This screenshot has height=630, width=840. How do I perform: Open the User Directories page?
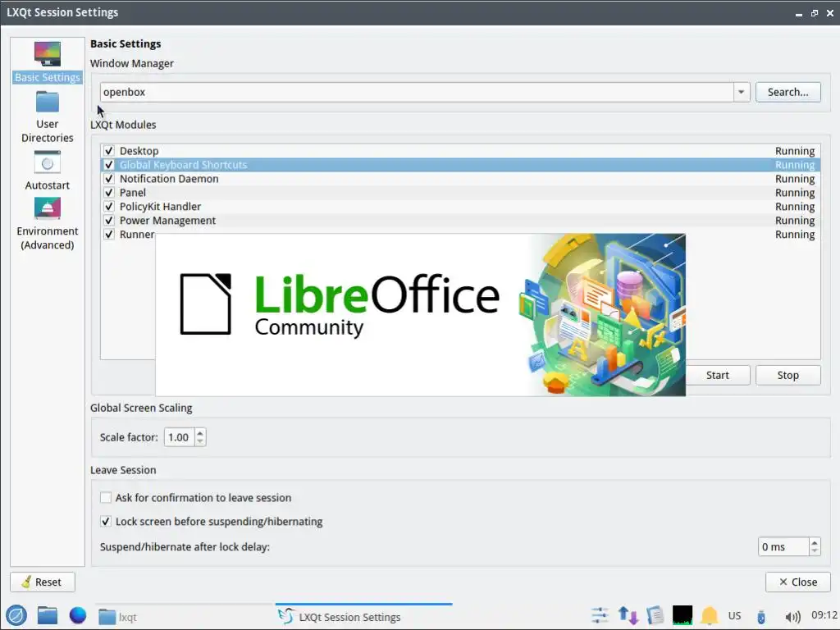point(47,116)
